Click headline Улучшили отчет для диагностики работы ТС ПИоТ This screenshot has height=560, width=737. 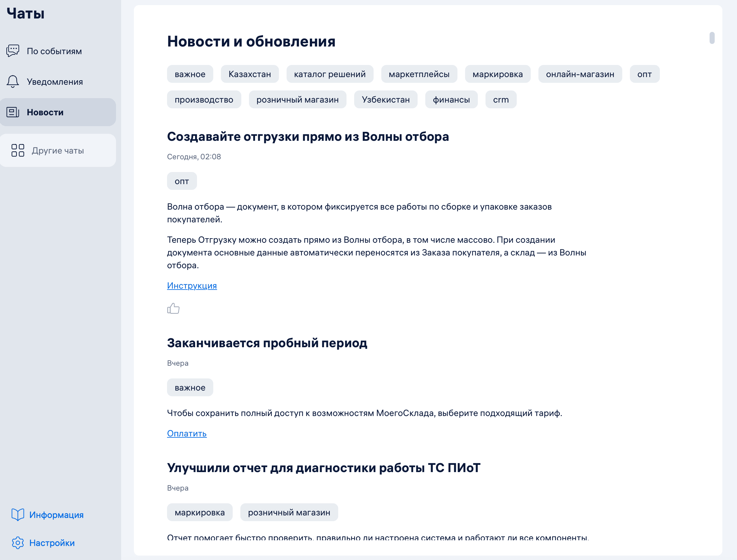point(324,468)
